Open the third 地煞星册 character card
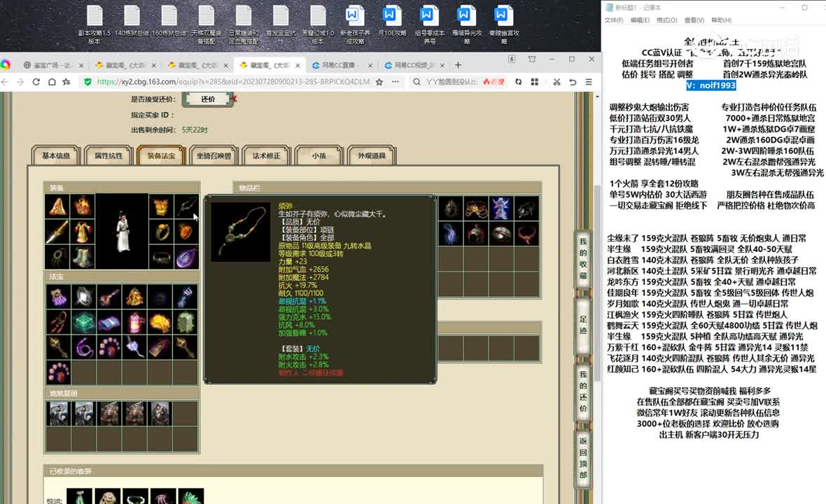This screenshot has height=504, width=826. [x=109, y=414]
